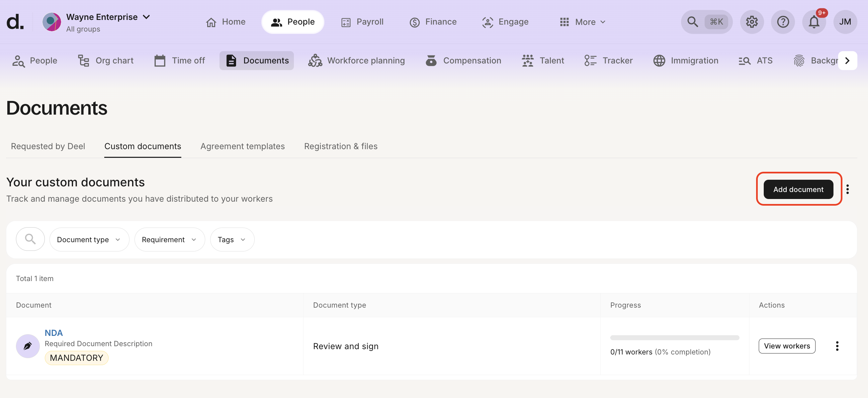Screen dimensions: 868x398
Task: Switch to the Agreement templates tab
Action: pyautogui.click(x=242, y=146)
